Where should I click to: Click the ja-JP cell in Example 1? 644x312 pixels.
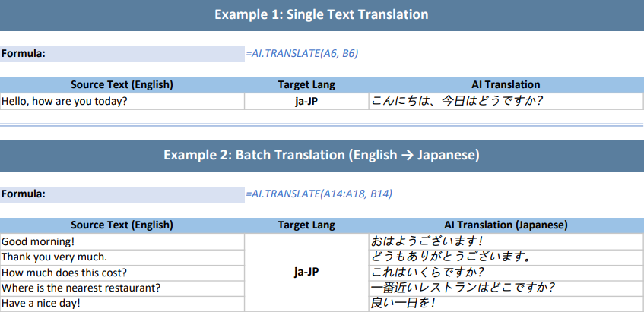(x=306, y=101)
